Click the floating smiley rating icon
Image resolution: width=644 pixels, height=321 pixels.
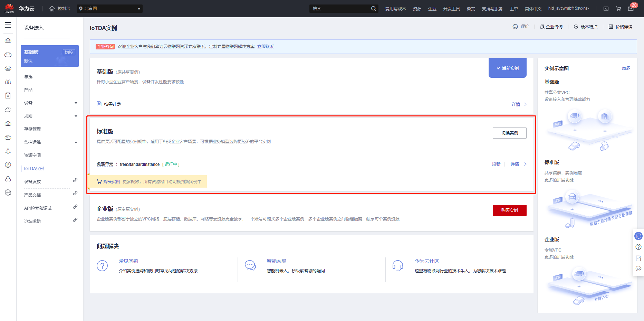pyautogui.click(x=638, y=268)
